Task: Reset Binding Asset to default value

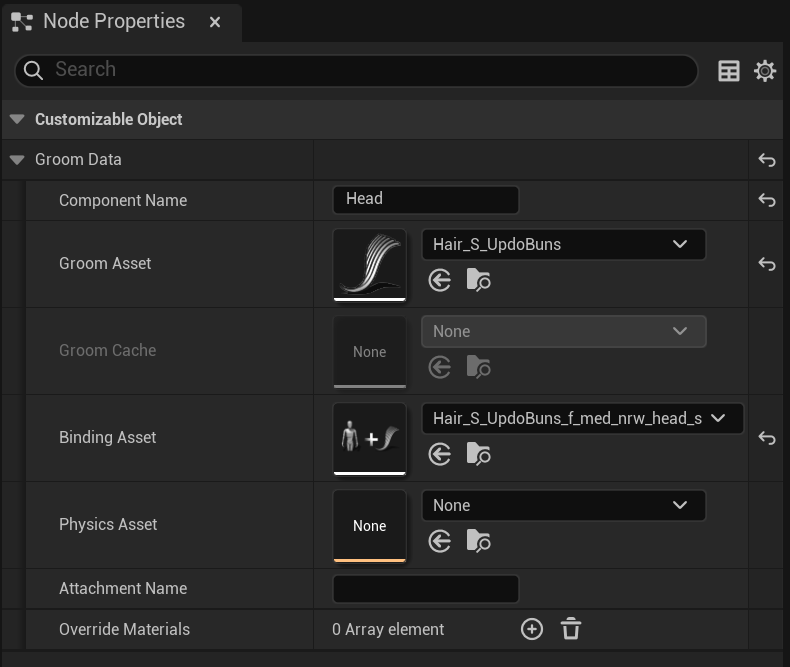Action: click(x=766, y=438)
